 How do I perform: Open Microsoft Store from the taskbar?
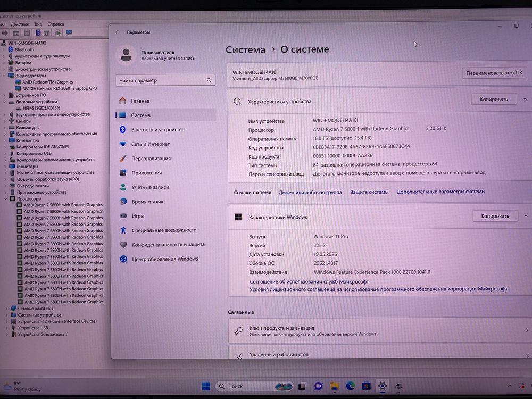[x=367, y=386]
